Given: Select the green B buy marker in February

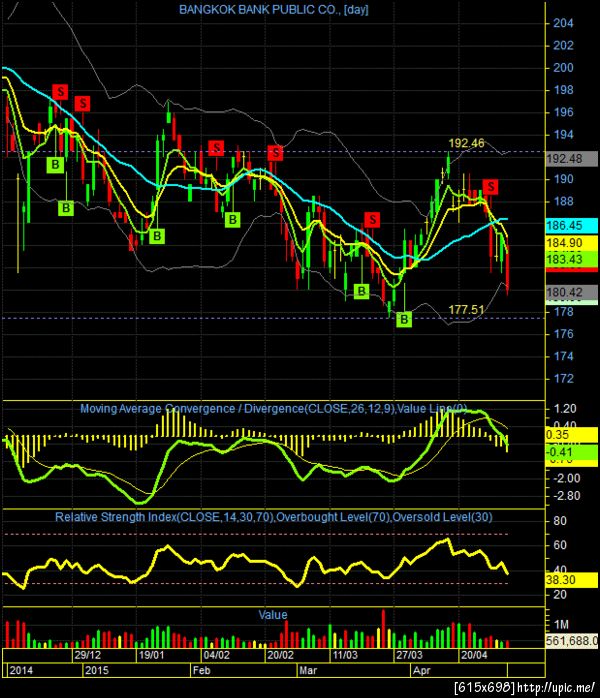Looking at the screenshot, I should 232,219.
